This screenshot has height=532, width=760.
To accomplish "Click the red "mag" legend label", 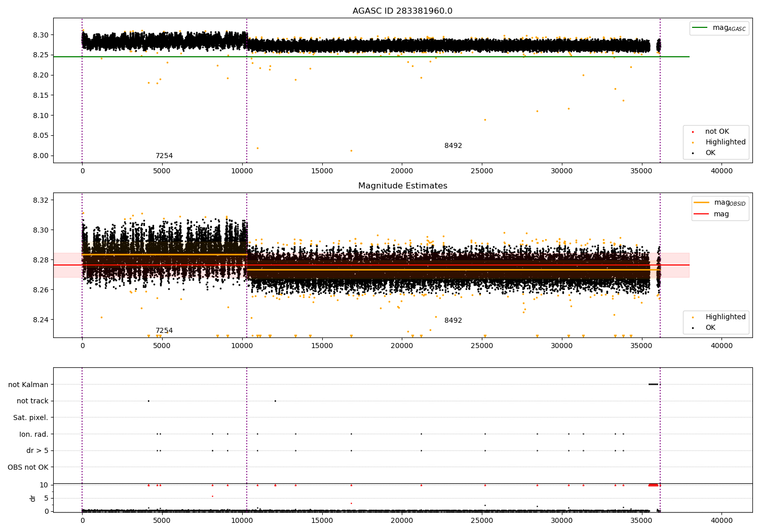I will coord(721,214).
